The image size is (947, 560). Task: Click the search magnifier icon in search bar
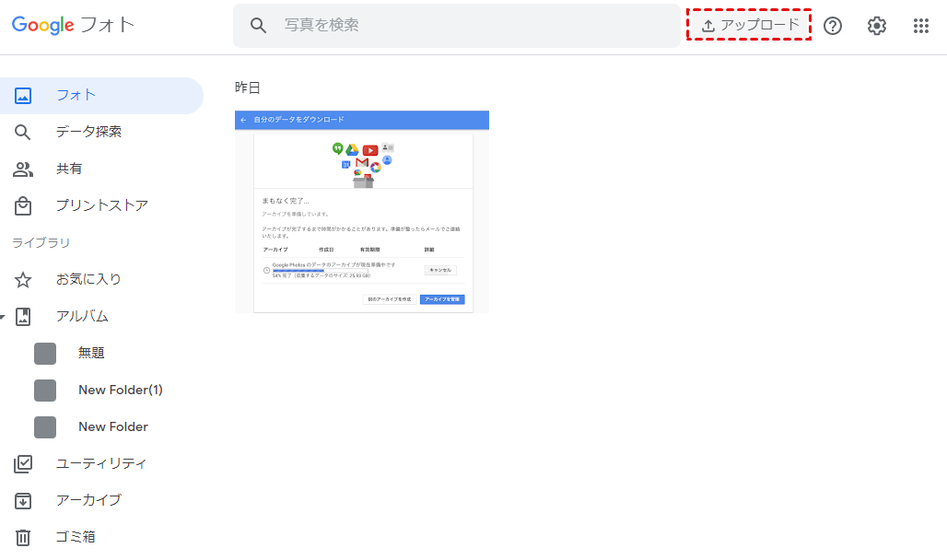click(x=259, y=26)
